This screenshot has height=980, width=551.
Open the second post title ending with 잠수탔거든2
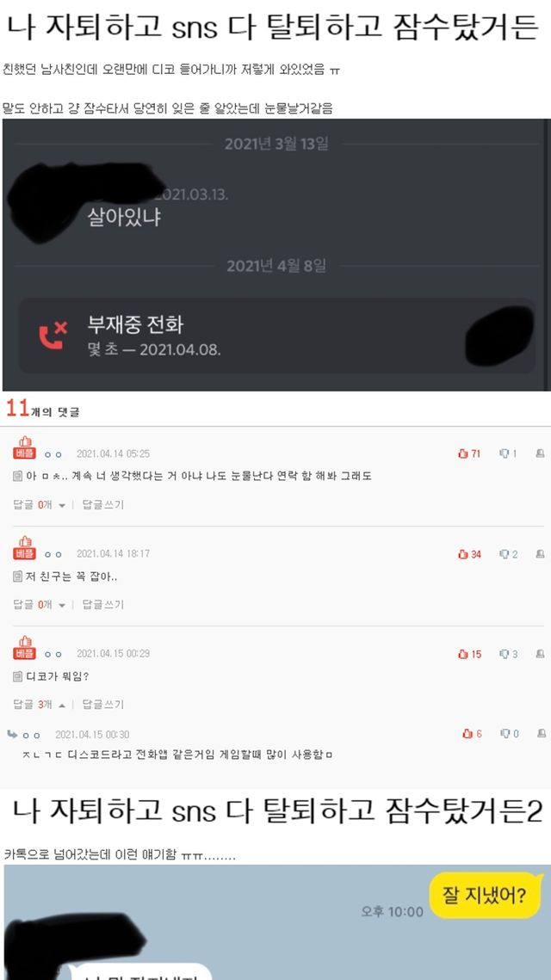click(x=277, y=811)
